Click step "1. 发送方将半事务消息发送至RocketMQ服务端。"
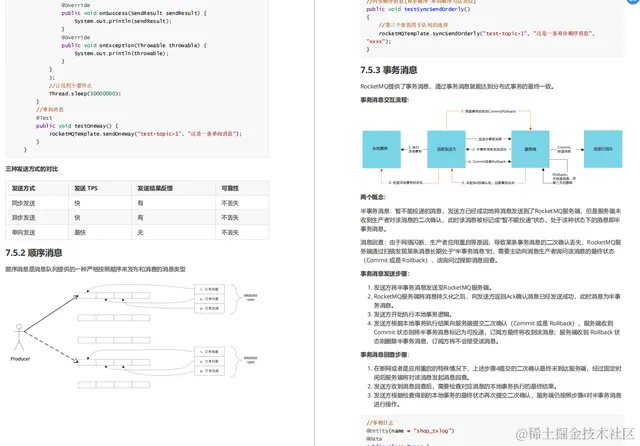Viewport: 640px width, 446px height. [x=430, y=287]
